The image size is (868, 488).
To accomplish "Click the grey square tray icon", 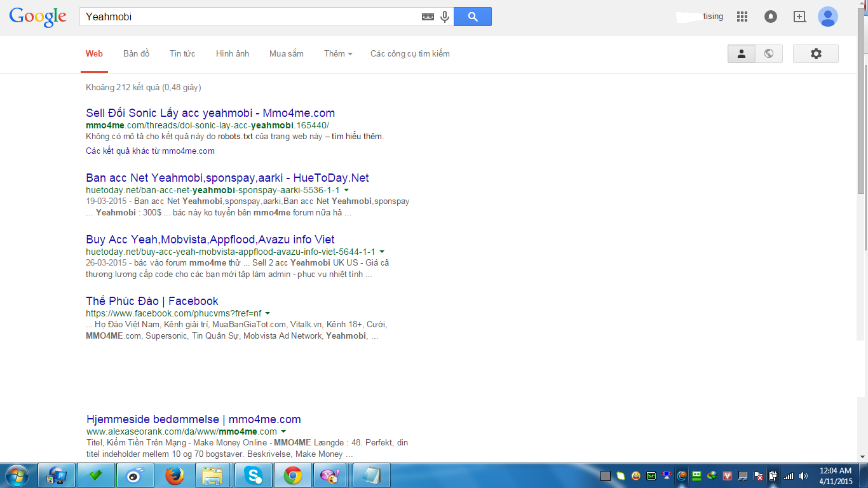I will pos(606,476).
